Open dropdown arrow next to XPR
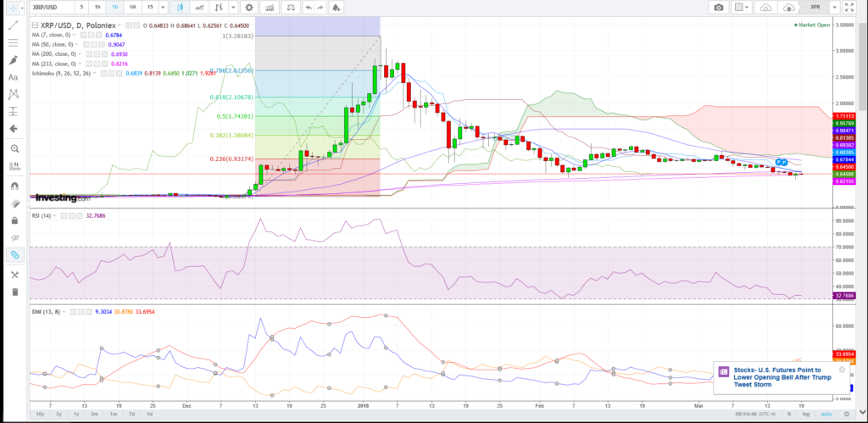This screenshot has width=868, height=423. coord(834,7)
